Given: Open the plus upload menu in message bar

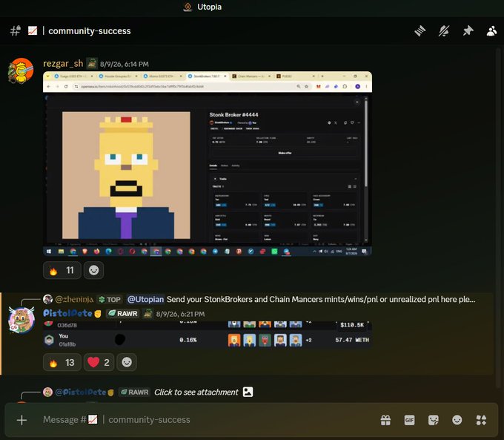Looking at the screenshot, I should click(21, 420).
